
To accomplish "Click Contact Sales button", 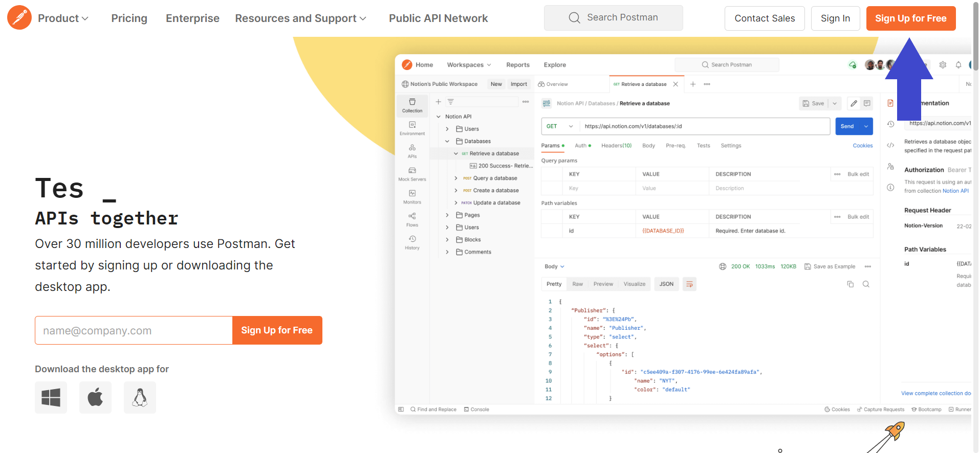I will coord(765,18).
